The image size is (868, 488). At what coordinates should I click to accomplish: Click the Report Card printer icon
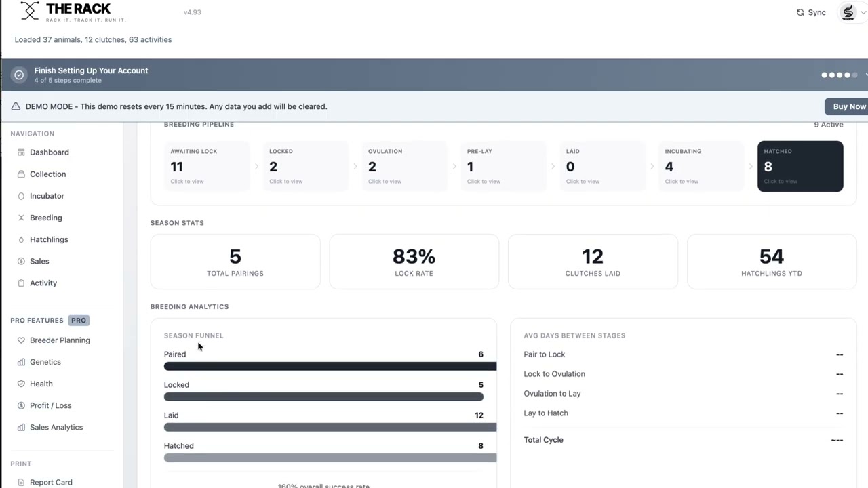21,483
